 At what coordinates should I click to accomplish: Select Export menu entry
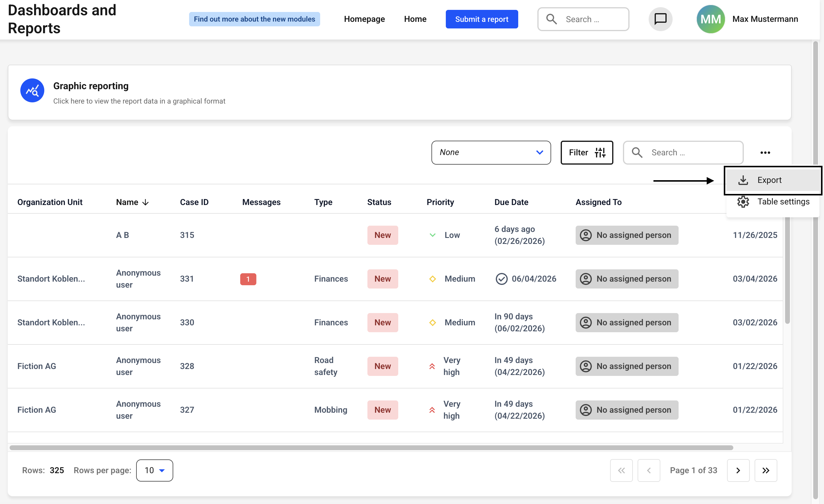(769, 180)
